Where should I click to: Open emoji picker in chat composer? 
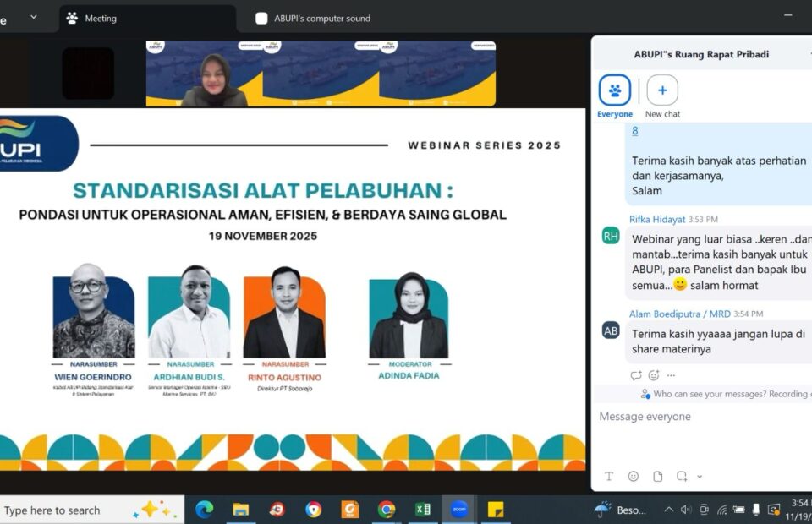(634, 477)
